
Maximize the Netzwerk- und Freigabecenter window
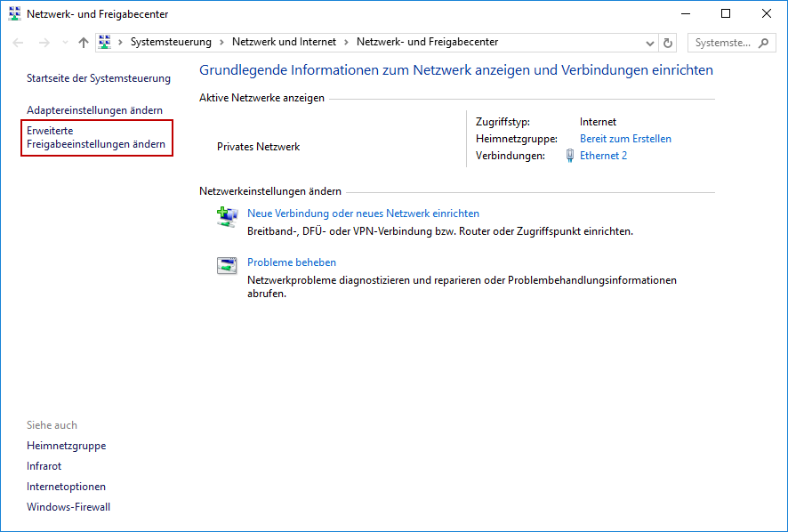(x=726, y=13)
